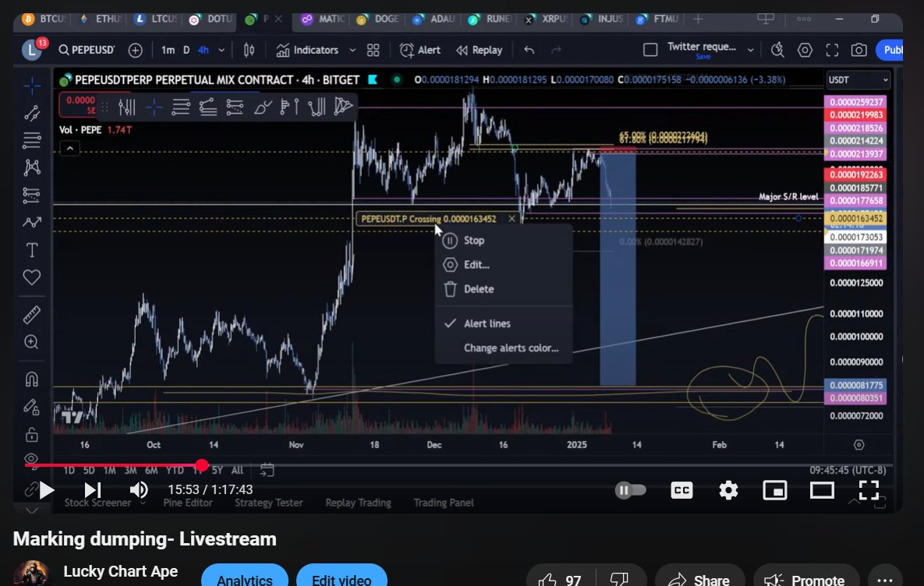Select the zoom in magnifier tool
This screenshot has height=586, width=924.
pyautogui.click(x=32, y=342)
